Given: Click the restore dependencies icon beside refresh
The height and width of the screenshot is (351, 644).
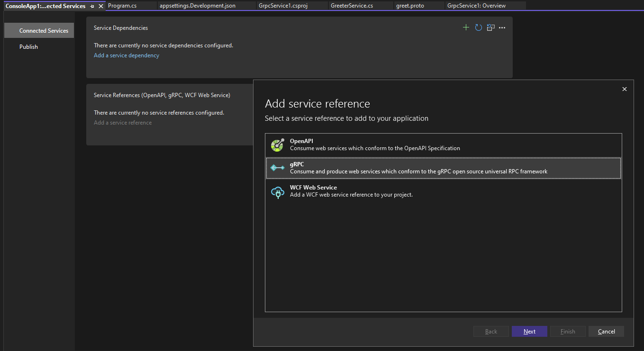Looking at the screenshot, I should [491, 27].
